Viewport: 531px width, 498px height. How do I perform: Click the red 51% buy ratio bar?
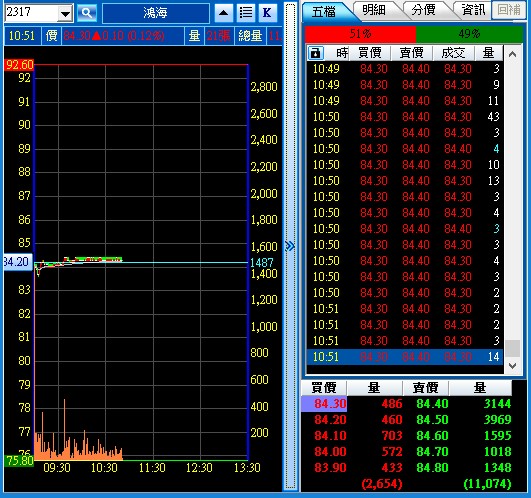[x=360, y=34]
